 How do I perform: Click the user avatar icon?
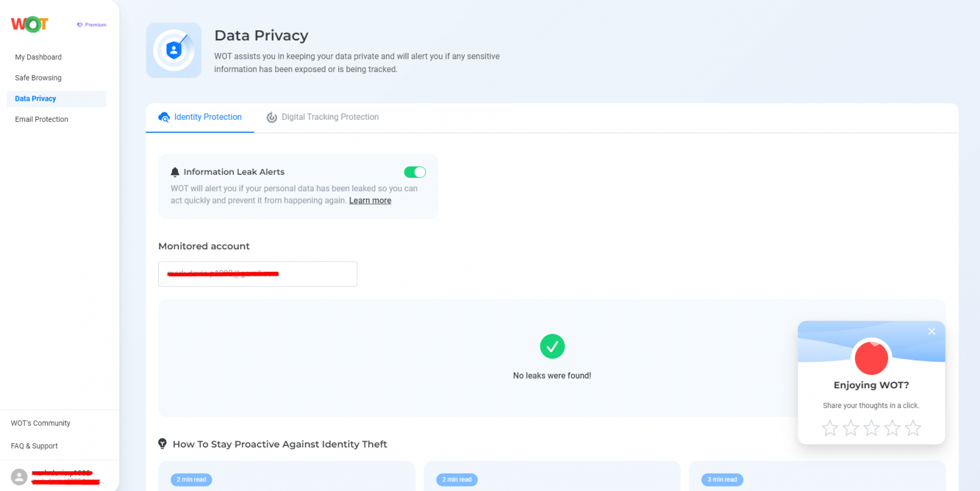click(x=19, y=477)
